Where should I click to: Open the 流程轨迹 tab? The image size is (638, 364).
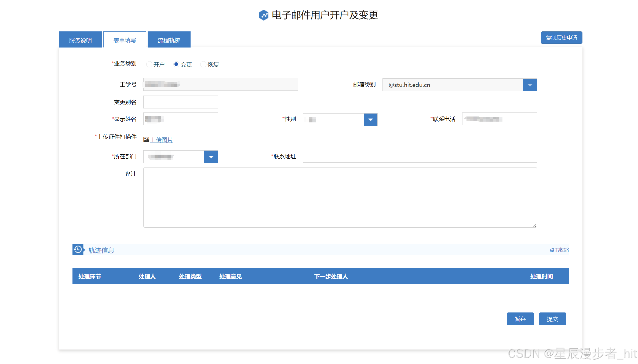click(169, 40)
